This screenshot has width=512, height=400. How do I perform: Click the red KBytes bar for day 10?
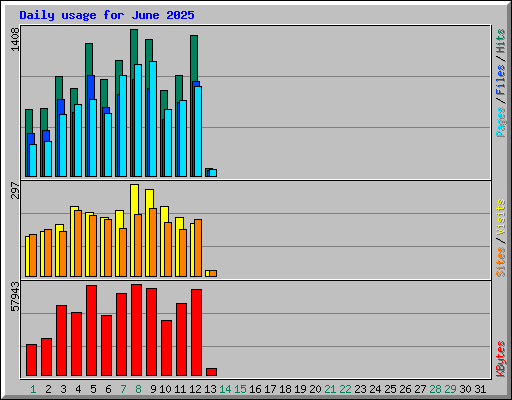click(167, 348)
